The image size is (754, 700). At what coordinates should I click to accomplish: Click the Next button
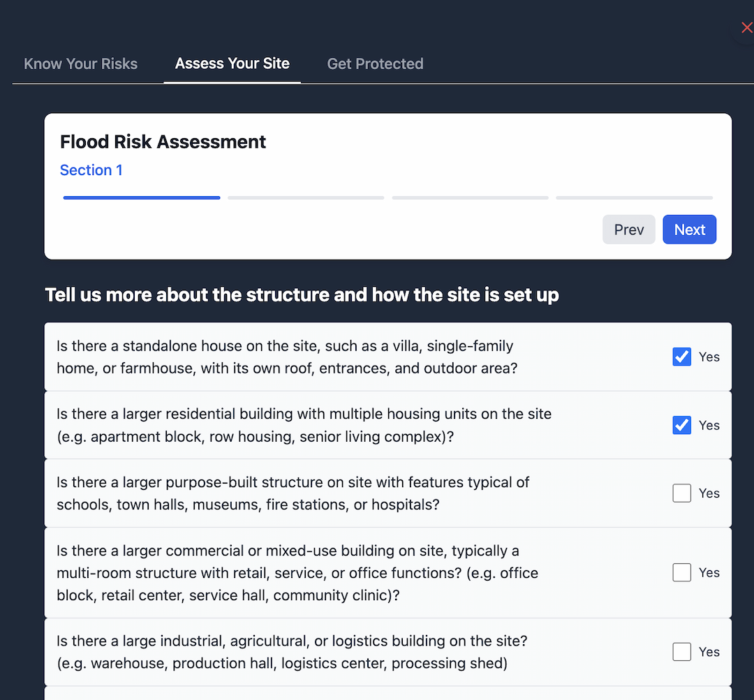[x=689, y=230]
